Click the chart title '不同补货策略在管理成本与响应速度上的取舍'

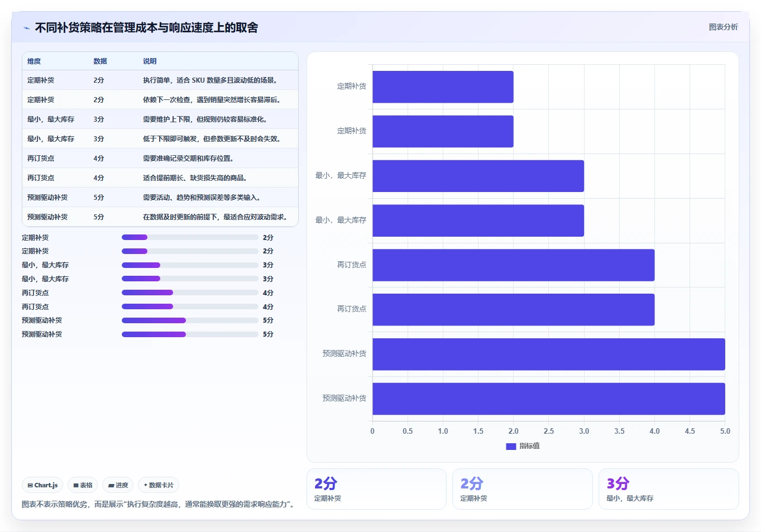click(146, 28)
